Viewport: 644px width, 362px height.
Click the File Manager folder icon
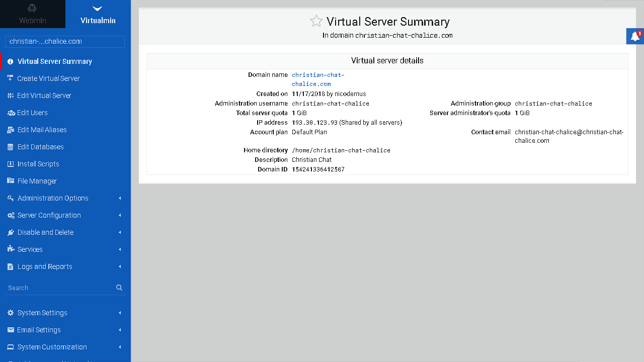coord(11,181)
